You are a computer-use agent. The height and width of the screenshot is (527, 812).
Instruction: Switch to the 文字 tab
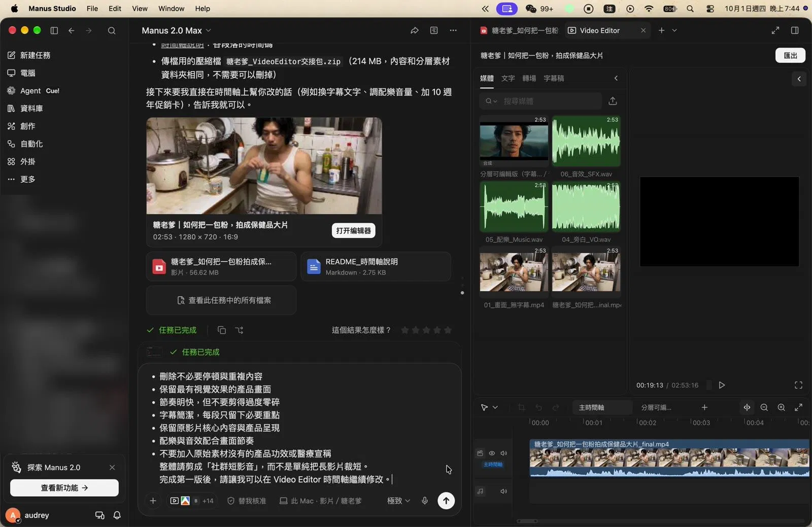508,78
